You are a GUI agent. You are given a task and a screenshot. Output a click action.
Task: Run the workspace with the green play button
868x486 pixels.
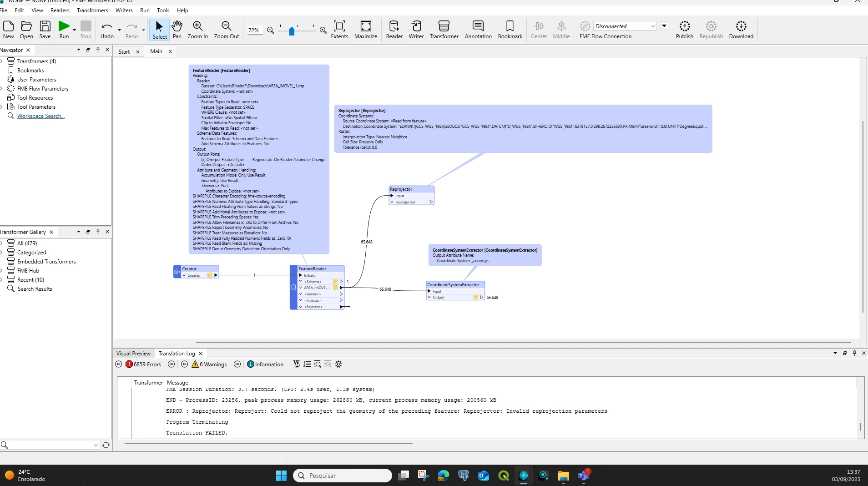[64, 30]
